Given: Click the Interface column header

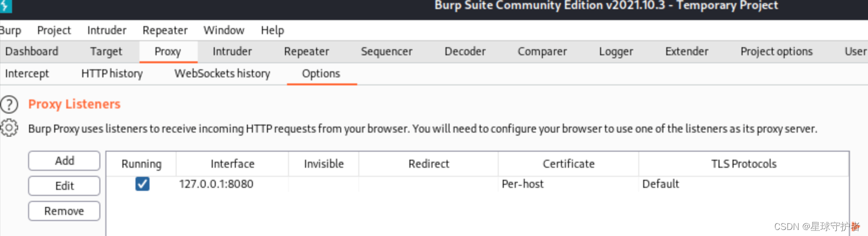Looking at the screenshot, I should (232, 164).
